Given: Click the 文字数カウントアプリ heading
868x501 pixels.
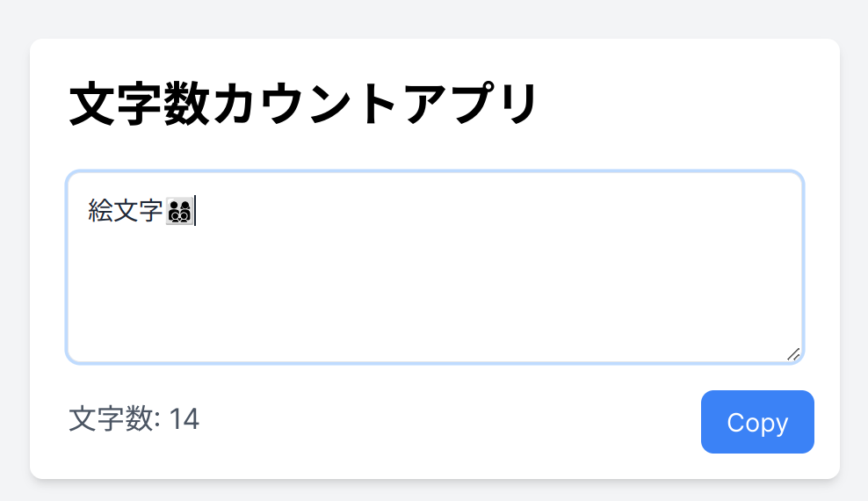Looking at the screenshot, I should click(x=303, y=105).
